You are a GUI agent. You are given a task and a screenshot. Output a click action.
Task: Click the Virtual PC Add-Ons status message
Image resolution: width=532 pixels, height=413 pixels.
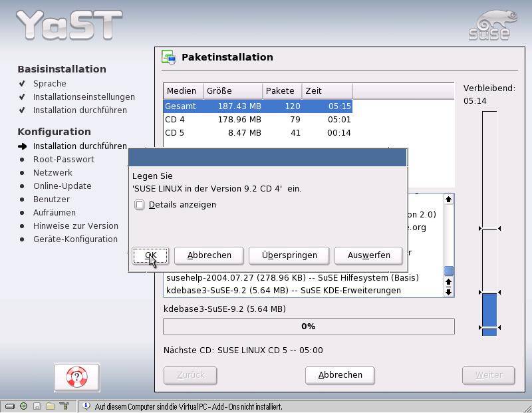click(x=188, y=406)
